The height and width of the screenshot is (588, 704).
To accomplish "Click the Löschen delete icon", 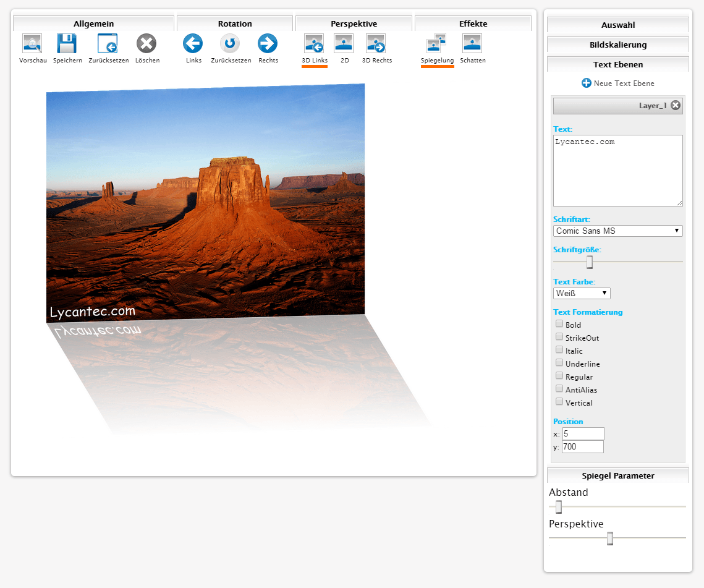I will [x=146, y=43].
